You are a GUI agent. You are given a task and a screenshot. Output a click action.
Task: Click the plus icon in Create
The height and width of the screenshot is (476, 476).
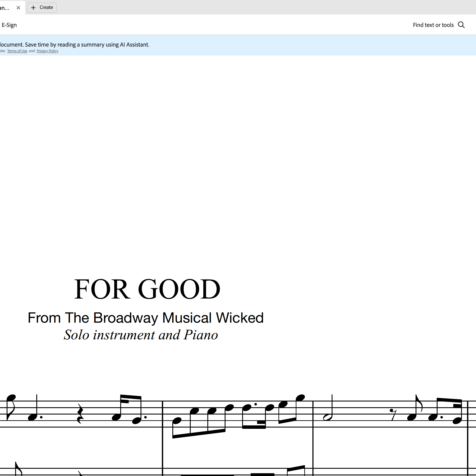click(33, 8)
